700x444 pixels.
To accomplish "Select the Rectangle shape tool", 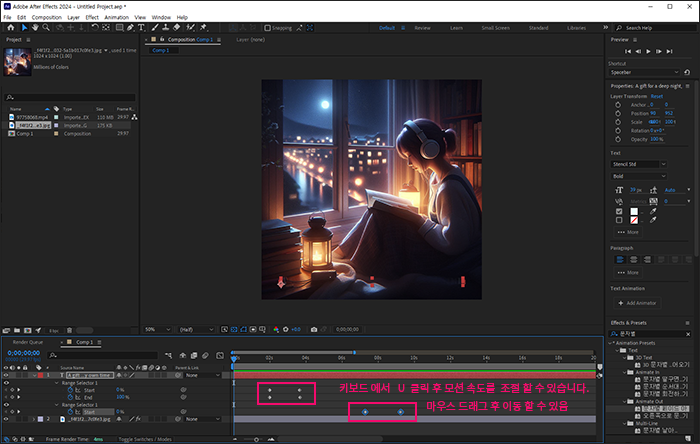I will (x=119, y=28).
